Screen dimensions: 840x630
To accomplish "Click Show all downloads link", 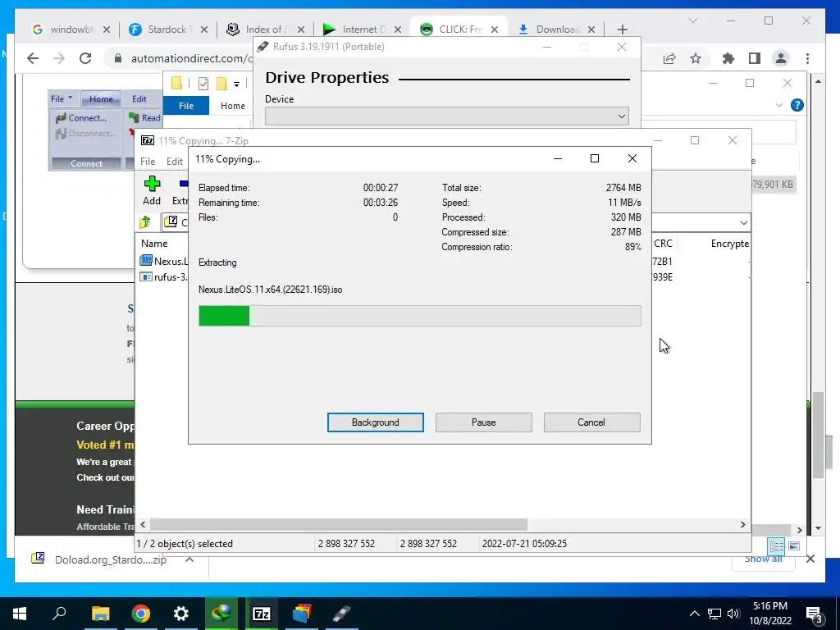I will [x=764, y=559].
